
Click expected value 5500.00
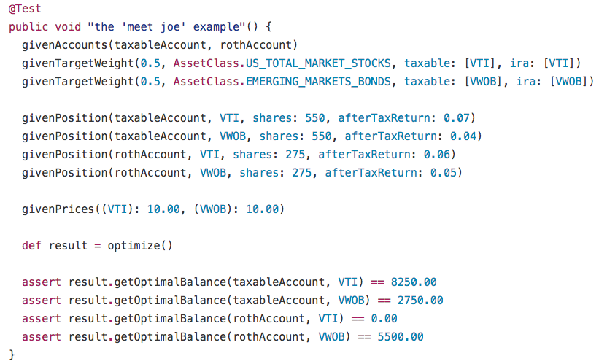pyautogui.click(x=401, y=337)
